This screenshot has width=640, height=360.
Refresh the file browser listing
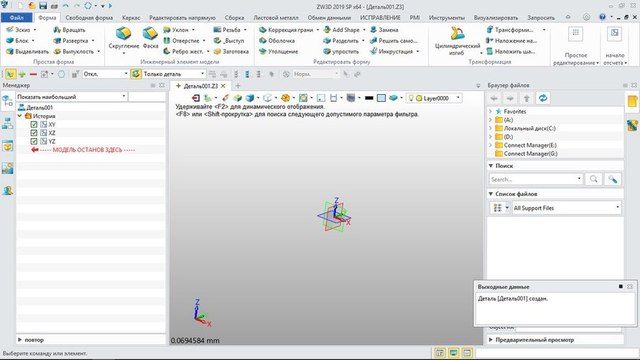coord(542,98)
